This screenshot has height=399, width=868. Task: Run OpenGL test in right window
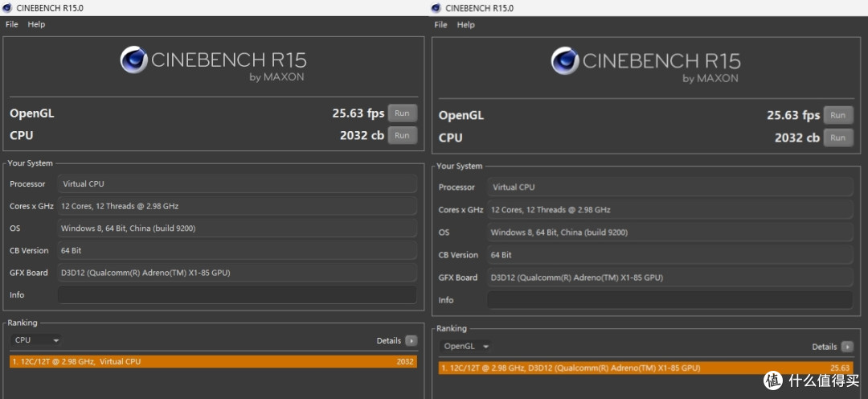pos(838,115)
